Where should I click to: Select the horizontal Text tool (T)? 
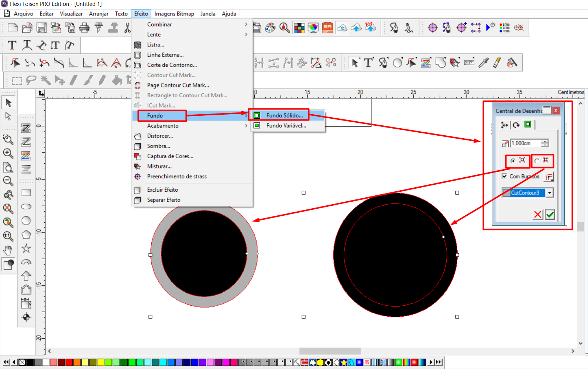pos(12,45)
